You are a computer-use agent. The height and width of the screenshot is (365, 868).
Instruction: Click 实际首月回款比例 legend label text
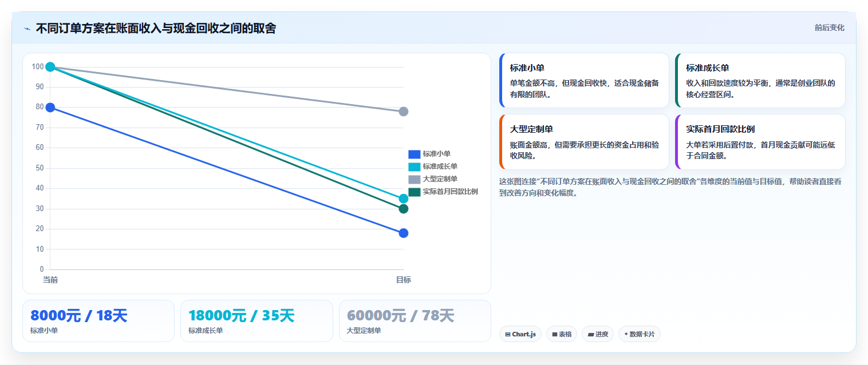coord(450,192)
